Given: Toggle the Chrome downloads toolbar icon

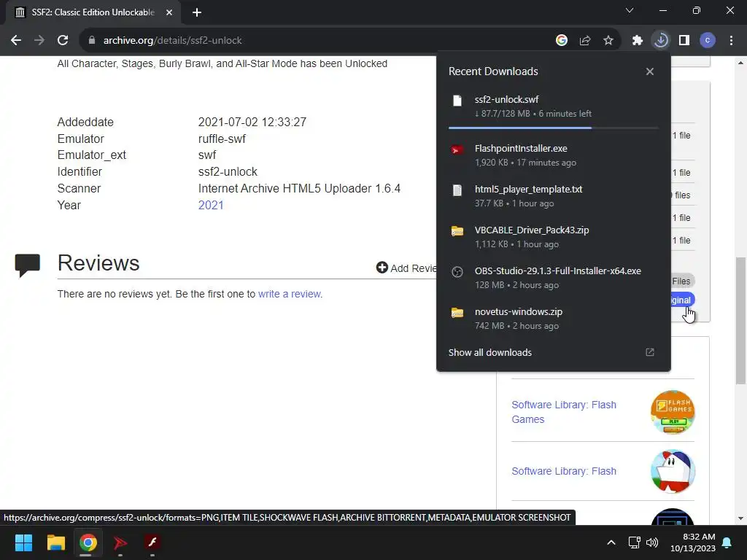Looking at the screenshot, I should tap(661, 41).
